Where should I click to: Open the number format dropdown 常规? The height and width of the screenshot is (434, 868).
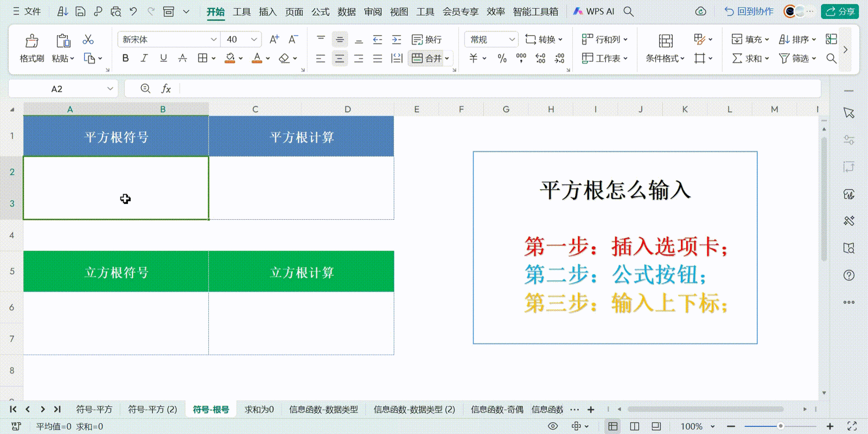512,40
